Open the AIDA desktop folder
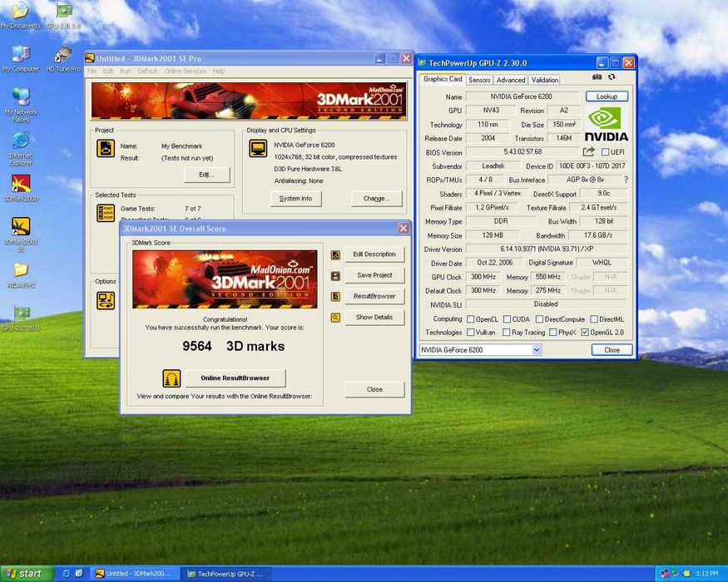Image resolution: width=728 pixels, height=582 pixels. [21, 275]
